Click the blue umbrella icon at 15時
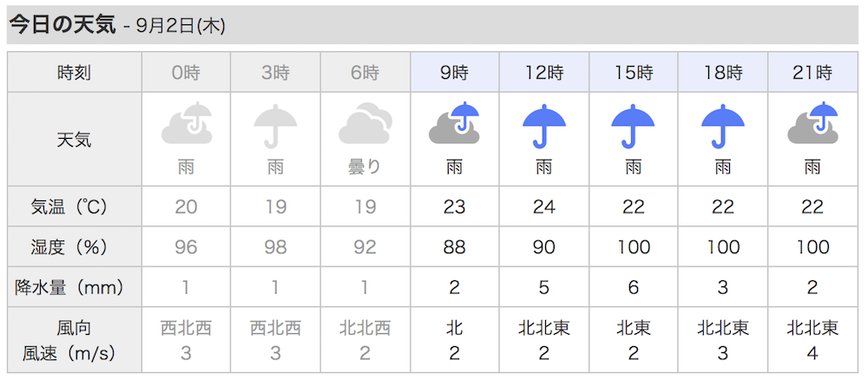 point(634,126)
